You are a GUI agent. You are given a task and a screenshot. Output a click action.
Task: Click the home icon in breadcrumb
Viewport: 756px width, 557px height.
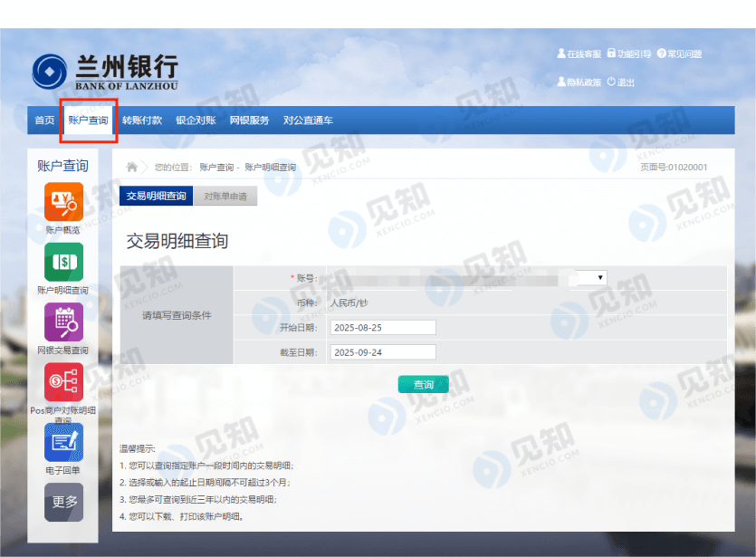[132, 167]
